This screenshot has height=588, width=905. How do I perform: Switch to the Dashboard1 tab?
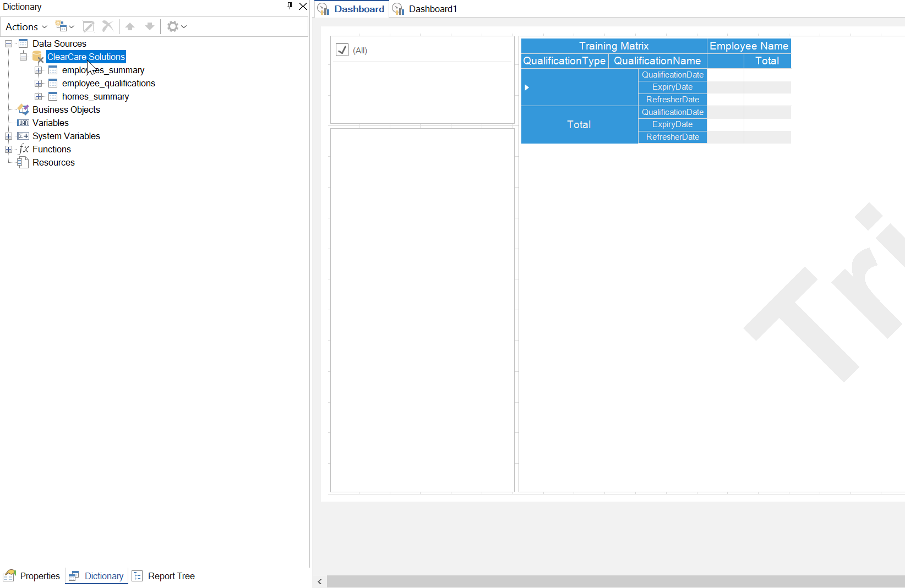[425, 9]
